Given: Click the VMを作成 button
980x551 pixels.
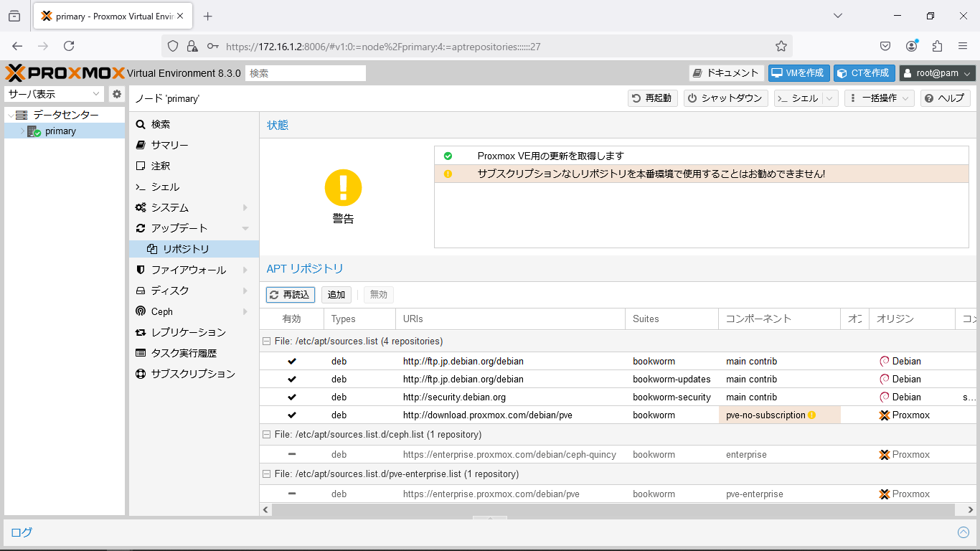Looking at the screenshot, I should coord(799,73).
